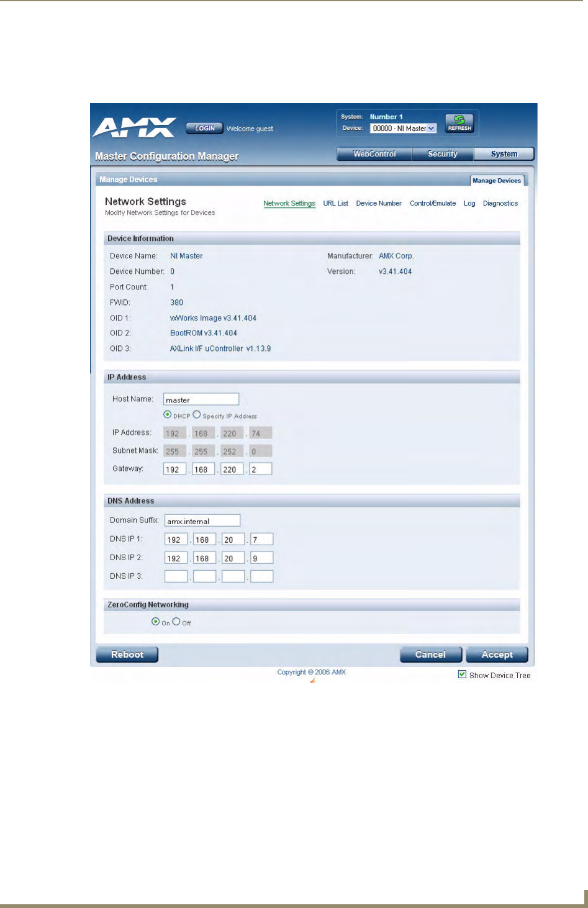Click the Version value v3.41.404
This screenshot has width=588, height=908.
[396, 271]
